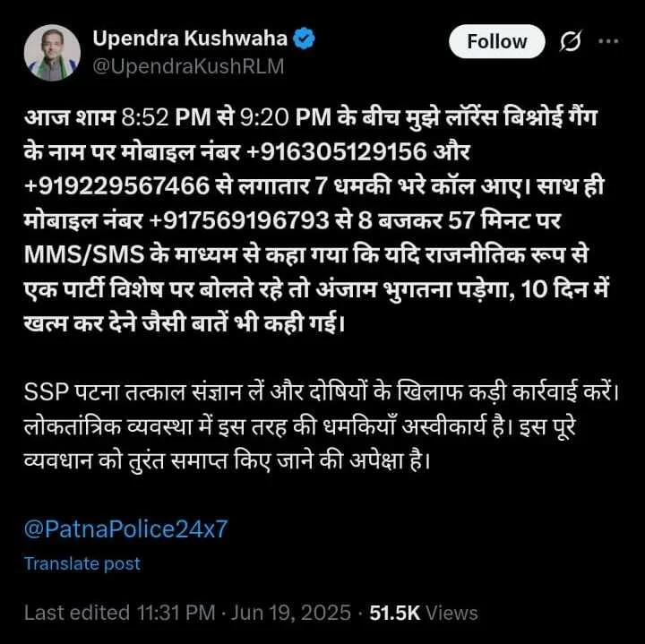Open the Grok explain-post icon
This screenshot has height=644, width=645.
point(571,41)
